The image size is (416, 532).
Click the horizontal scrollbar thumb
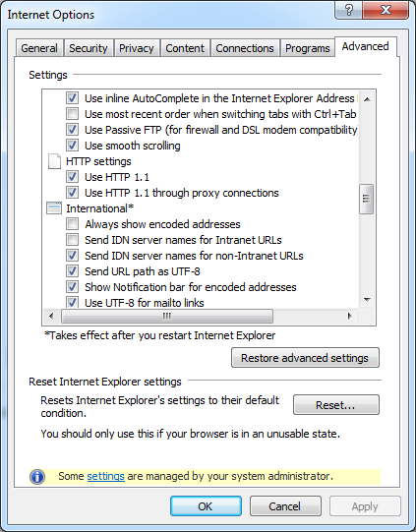tap(167, 317)
